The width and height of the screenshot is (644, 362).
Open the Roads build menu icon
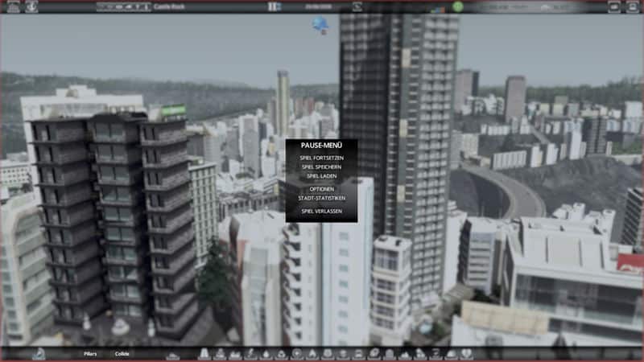204,354
